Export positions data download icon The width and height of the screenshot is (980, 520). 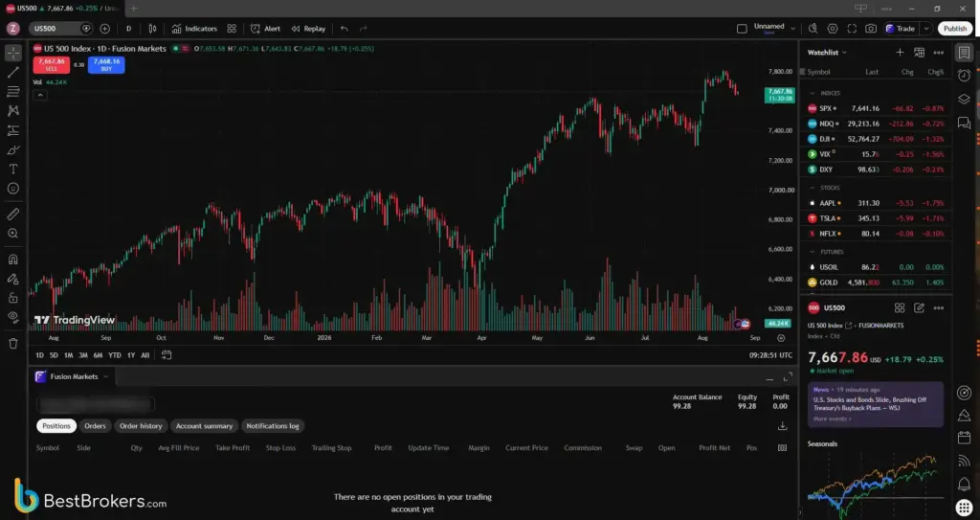782,426
